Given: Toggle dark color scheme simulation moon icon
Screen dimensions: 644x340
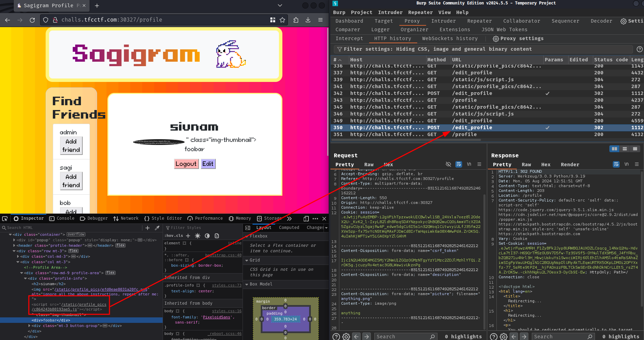Looking at the screenshot, I should coord(207,236).
